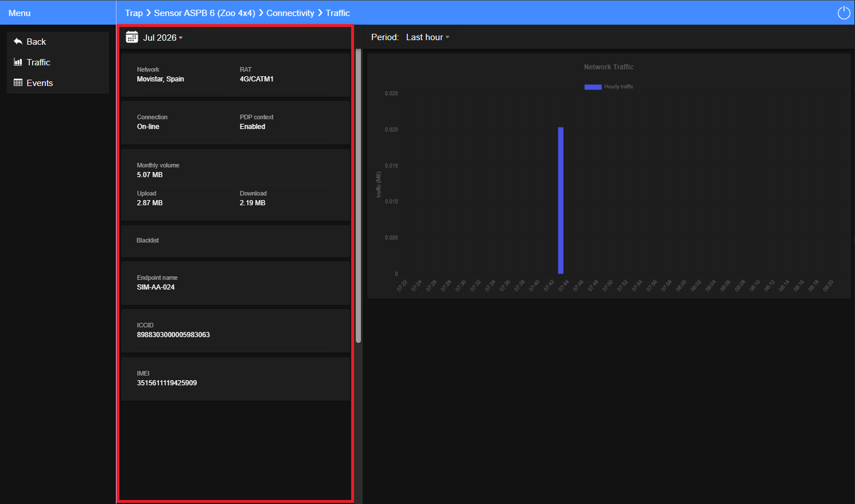Click the calendar icon beside Jul 2026

tap(132, 37)
